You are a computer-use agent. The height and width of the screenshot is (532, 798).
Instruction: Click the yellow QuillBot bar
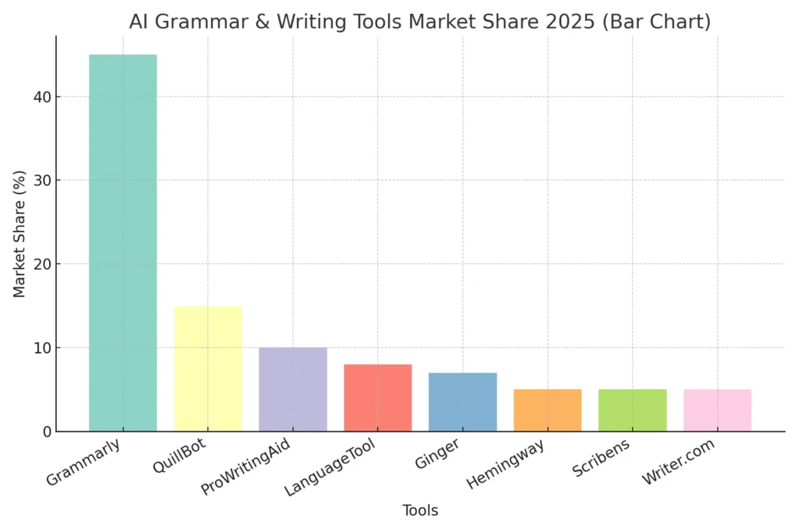[x=207, y=368]
